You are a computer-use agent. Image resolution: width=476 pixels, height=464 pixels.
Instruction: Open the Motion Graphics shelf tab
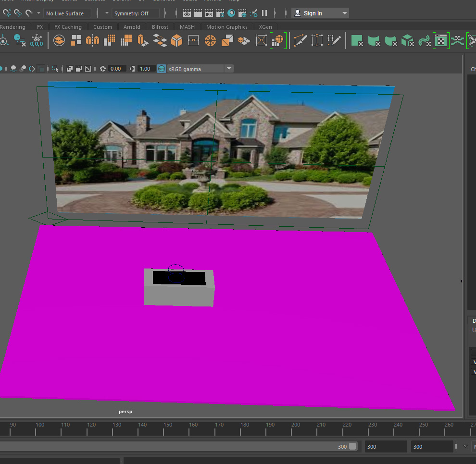point(227,27)
